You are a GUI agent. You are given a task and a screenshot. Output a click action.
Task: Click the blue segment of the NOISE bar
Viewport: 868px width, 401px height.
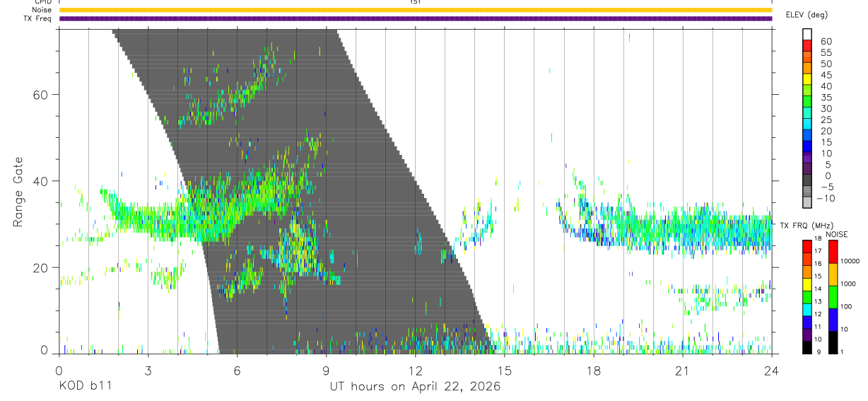[x=833, y=320]
